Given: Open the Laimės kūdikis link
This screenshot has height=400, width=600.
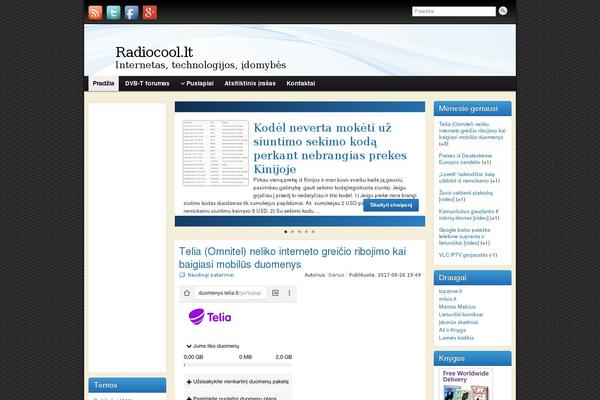Looking at the screenshot, I should [456, 338].
